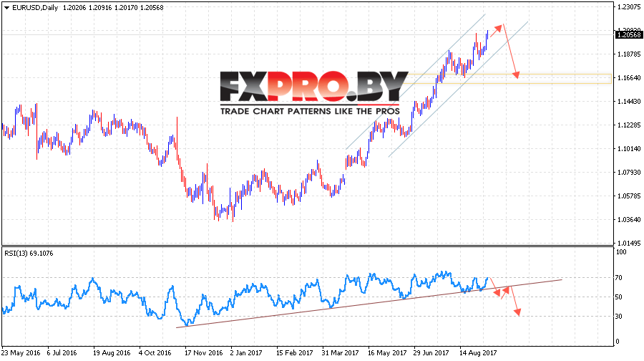This screenshot has height=361, width=644.
Task: Click price axis value 1.07930
Action: [629, 173]
